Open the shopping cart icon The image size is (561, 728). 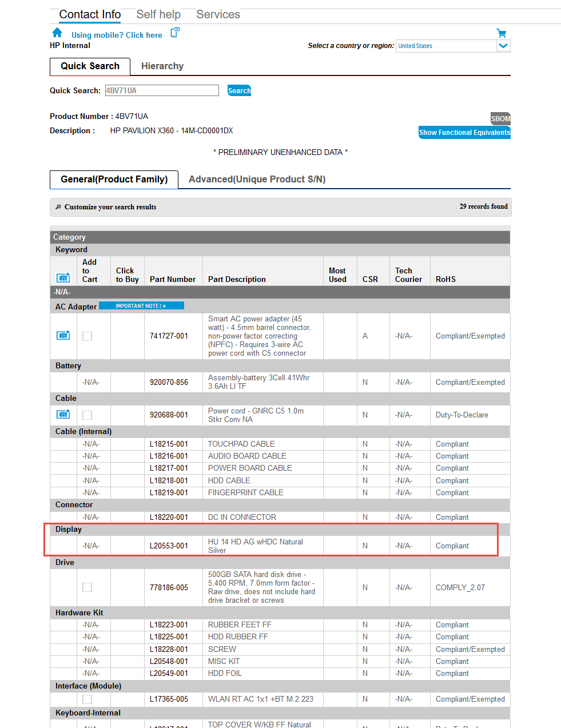tap(502, 33)
